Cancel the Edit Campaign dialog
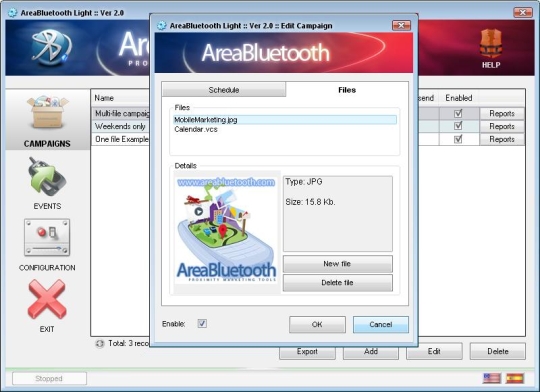 (381, 324)
